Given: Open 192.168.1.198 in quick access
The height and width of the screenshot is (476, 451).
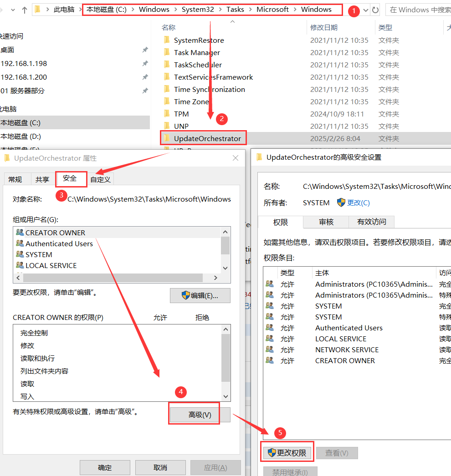Looking at the screenshot, I should (x=24, y=63).
